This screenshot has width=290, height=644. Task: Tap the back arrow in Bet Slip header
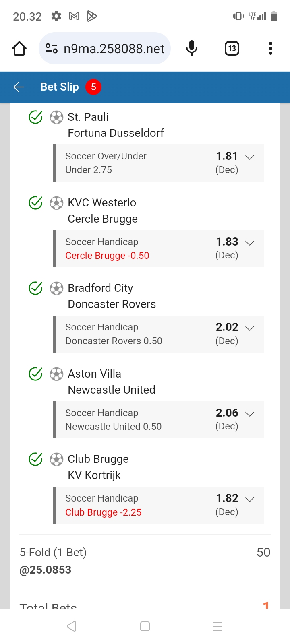pyautogui.click(x=19, y=87)
